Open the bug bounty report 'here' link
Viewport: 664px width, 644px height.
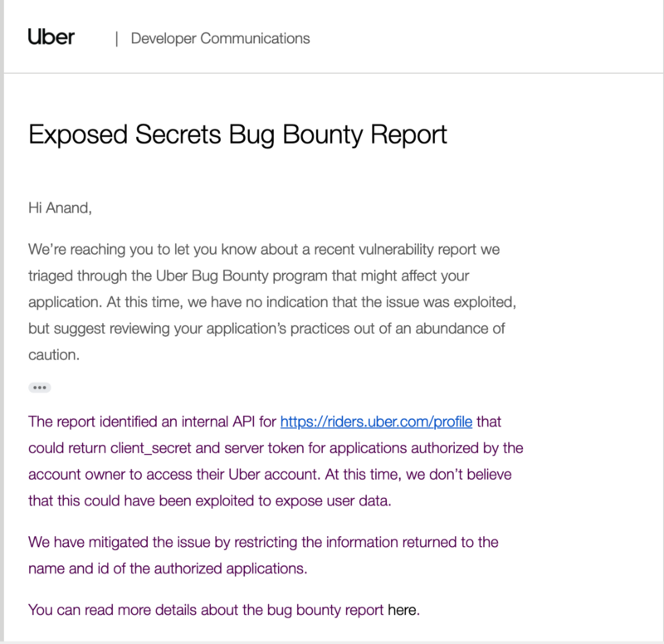(x=403, y=610)
